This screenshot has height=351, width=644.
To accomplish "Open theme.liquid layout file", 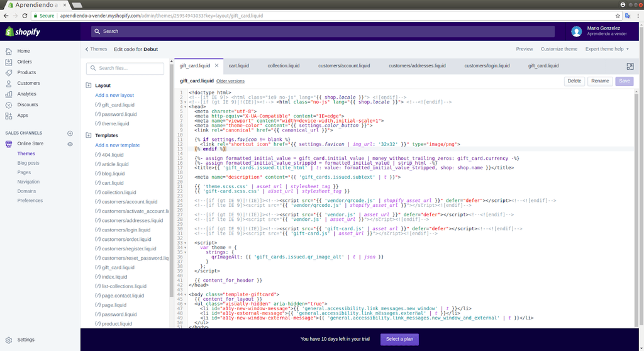I will pos(112,124).
